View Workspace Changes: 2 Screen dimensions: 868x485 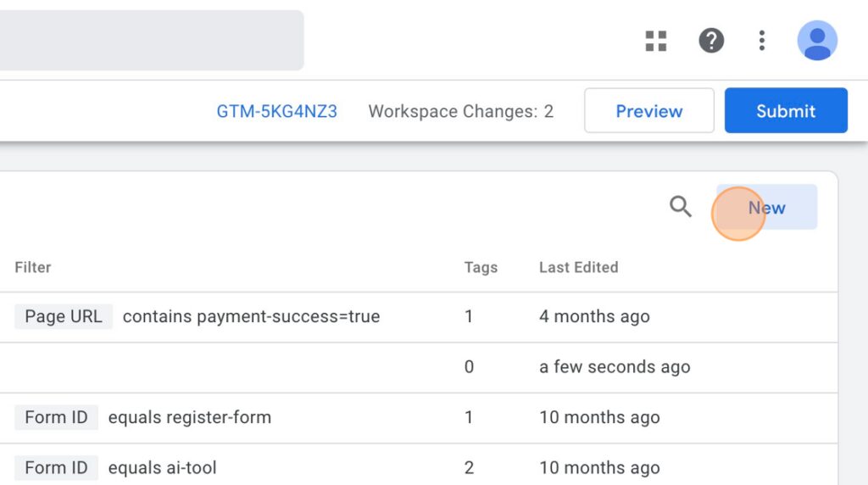click(x=461, y=111)
